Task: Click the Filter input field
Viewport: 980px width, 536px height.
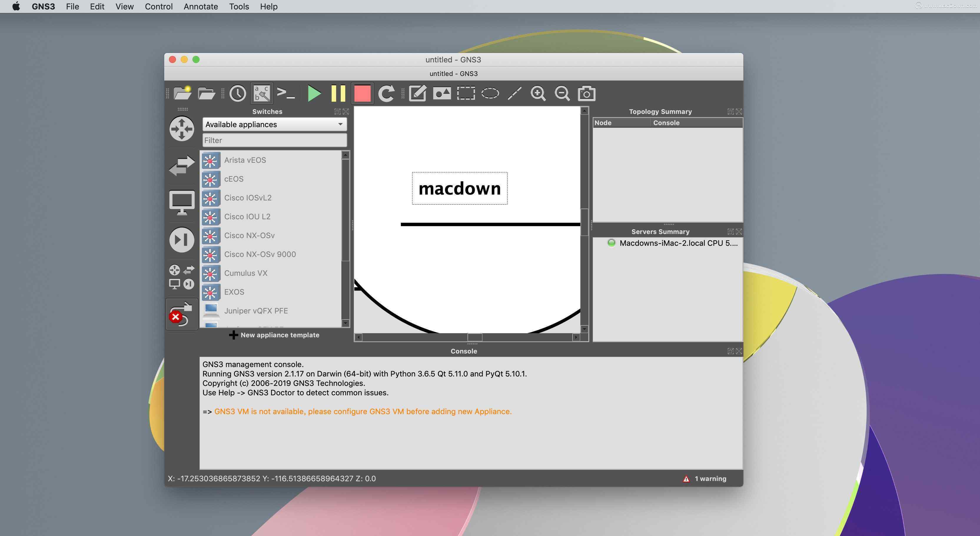Action: point(274,140)
